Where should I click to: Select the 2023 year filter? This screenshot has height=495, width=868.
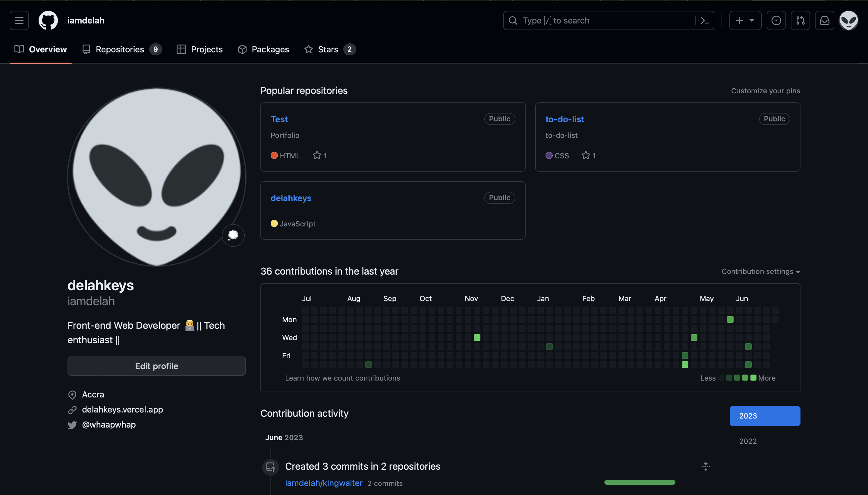click(x=765, y=416)
